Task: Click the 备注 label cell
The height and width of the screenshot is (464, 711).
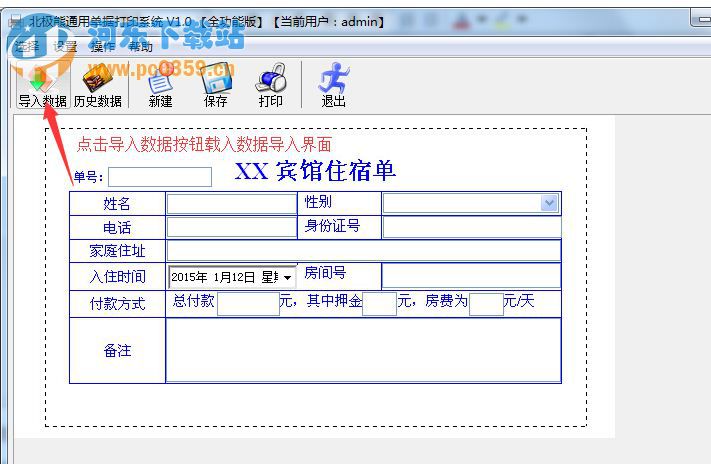Action: pyautogui.click(x=117, y=350)
